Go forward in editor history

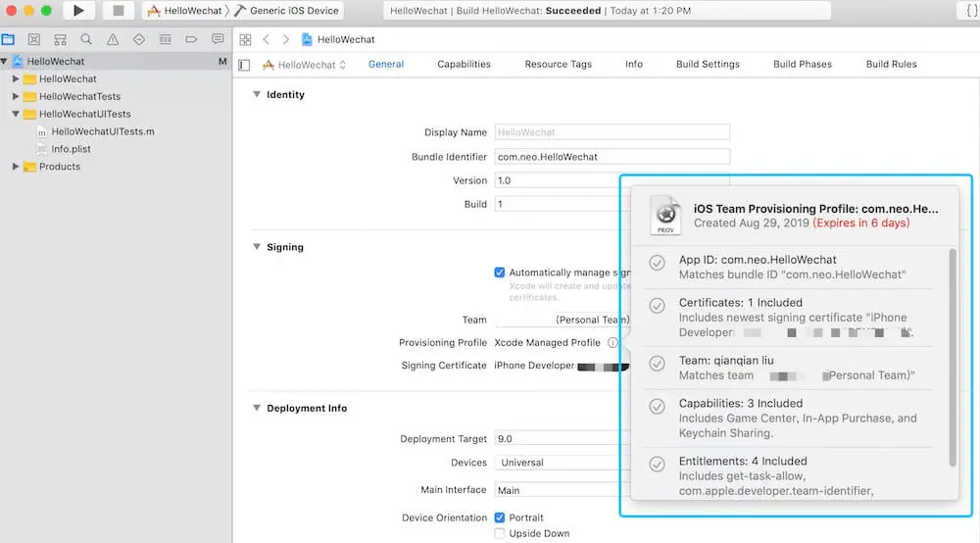pyautogui.click(x=285, y=39)
